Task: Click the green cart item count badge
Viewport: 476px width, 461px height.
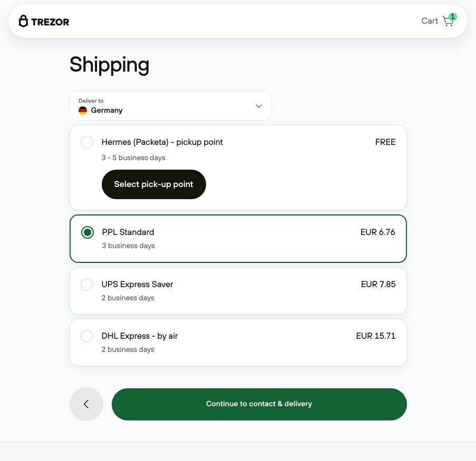Action: (x=453, y=16)
